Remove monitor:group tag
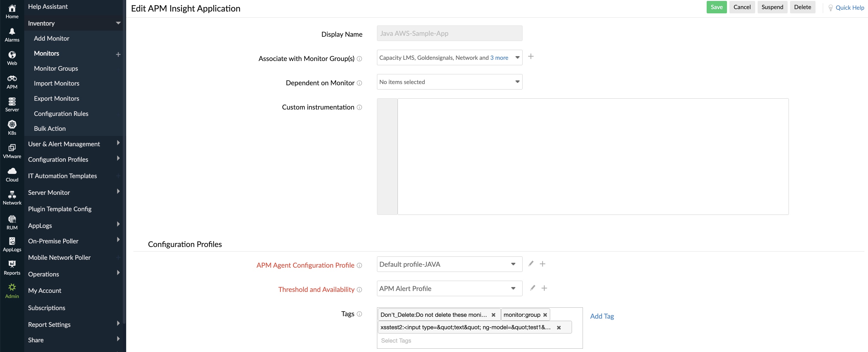 pos(545,314)
